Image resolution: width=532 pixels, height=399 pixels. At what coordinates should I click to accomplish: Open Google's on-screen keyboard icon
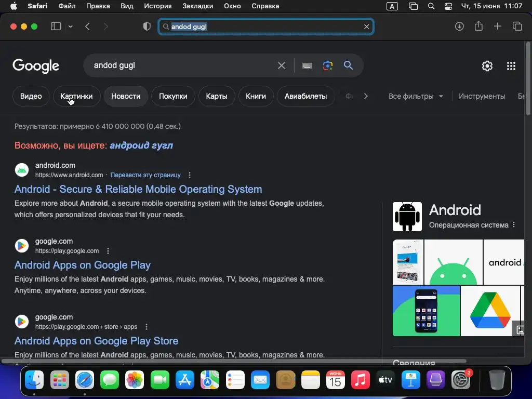(307, 65)
